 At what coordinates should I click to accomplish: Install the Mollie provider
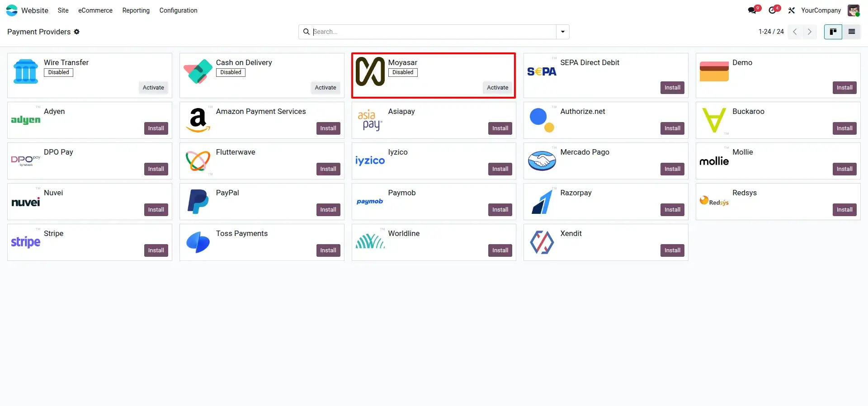tap(844, 169)
